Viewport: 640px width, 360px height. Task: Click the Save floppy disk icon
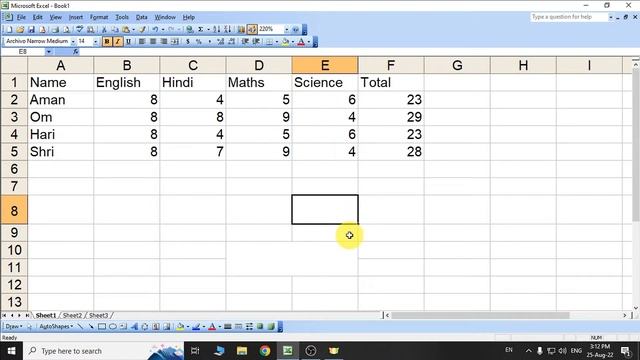pyautogui.click(x=31, y=29)
